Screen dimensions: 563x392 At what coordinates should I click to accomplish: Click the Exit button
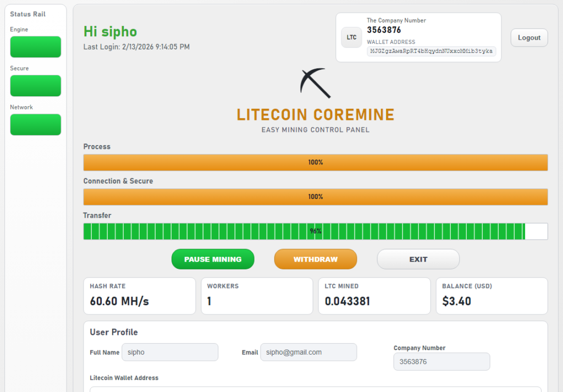tap(418, 259)
